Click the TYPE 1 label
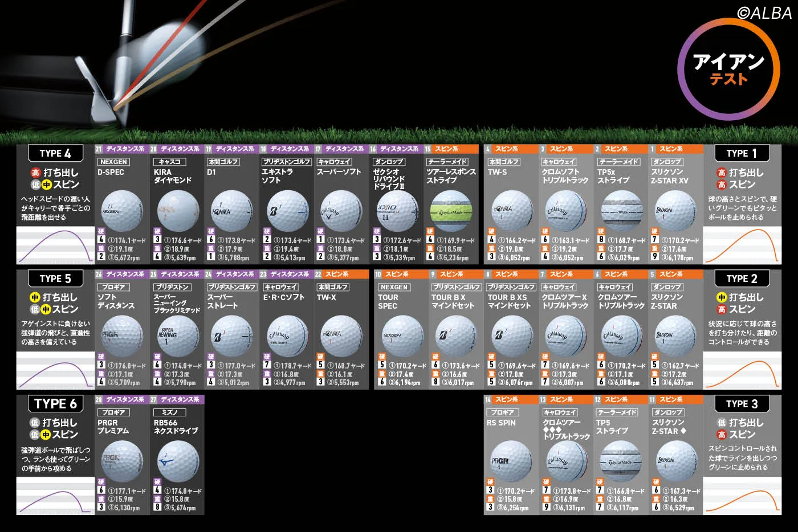 coord(742,153)
